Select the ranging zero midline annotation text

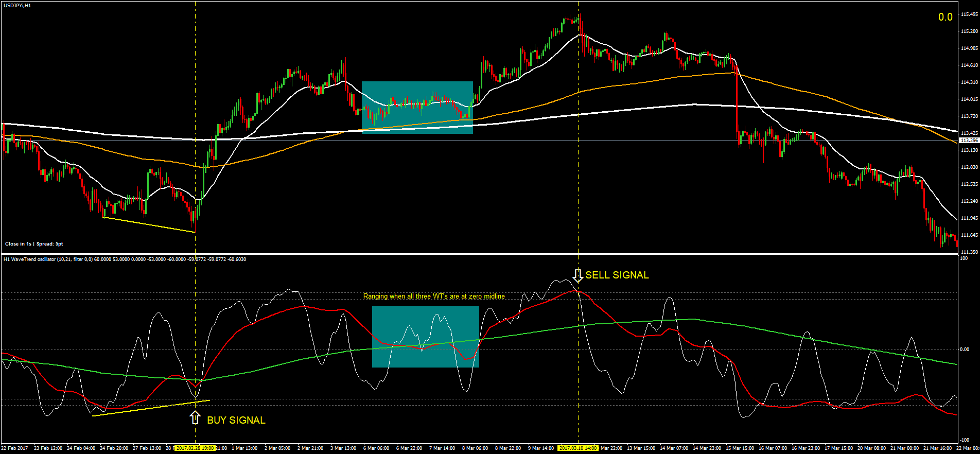434,296
